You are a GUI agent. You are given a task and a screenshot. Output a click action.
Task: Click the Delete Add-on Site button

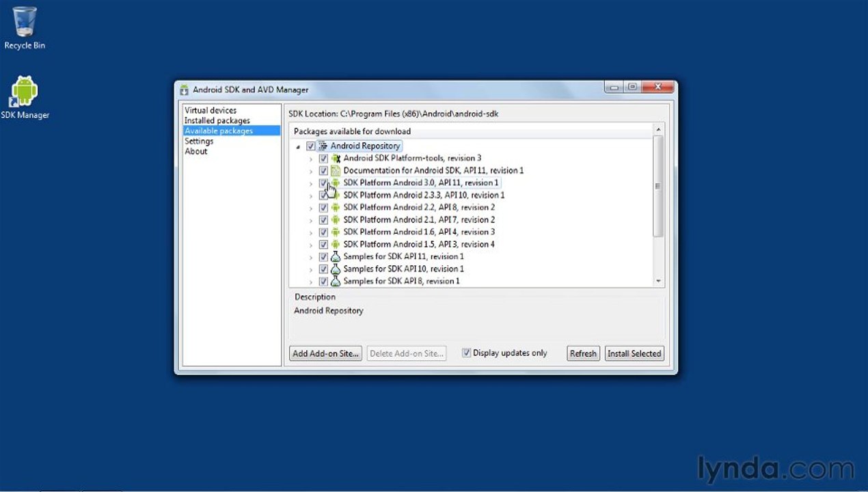(407, 353)
